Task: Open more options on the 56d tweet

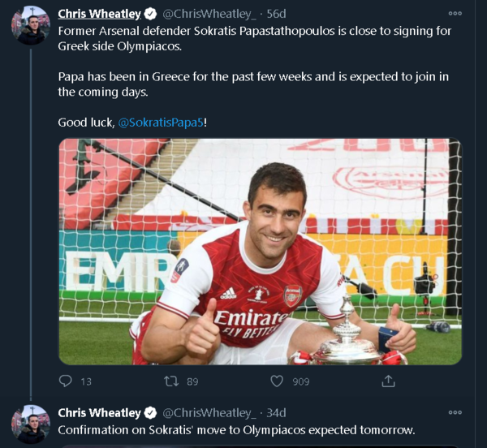Action: click(455, 14)
